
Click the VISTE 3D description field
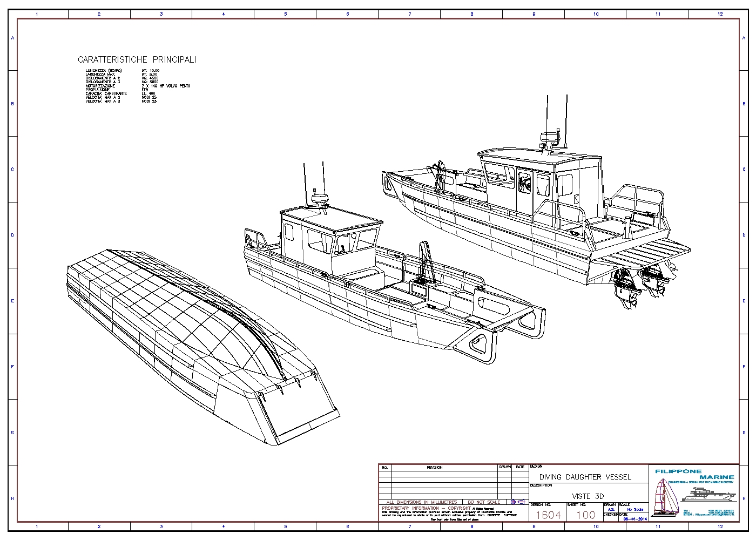tap(588, 496)
